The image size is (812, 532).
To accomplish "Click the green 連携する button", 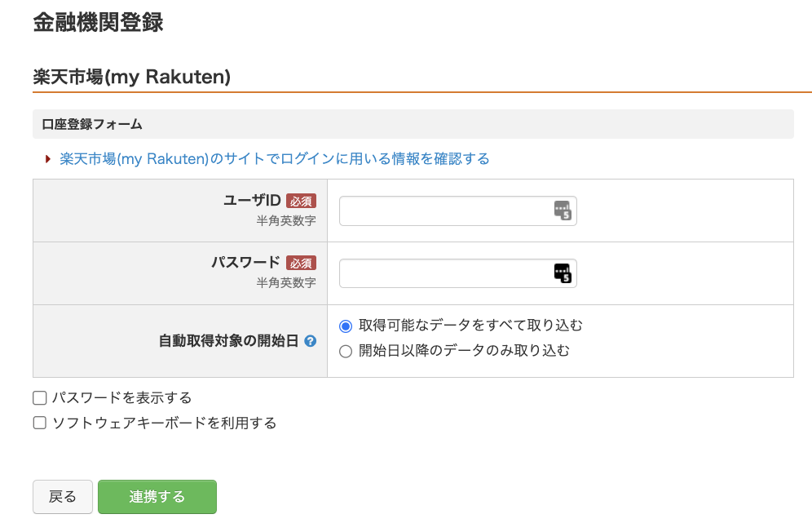I will (x=157, y=497).
